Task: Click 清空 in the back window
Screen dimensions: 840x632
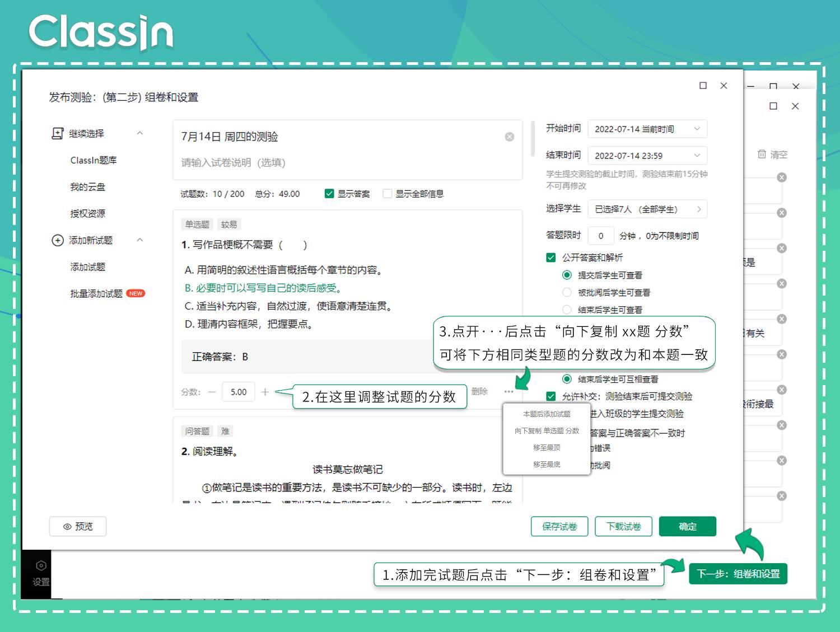Action: pos(778,155)
